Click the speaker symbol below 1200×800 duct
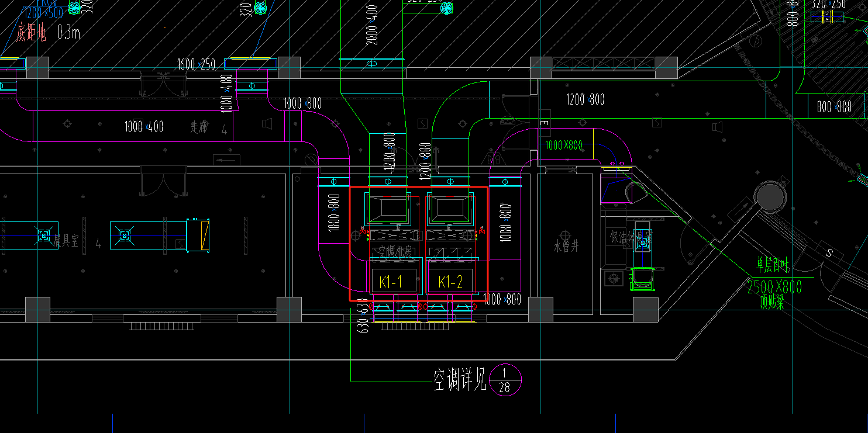Image resolution: width=868 pixels, height=433 pixels. tap(718, 127)
